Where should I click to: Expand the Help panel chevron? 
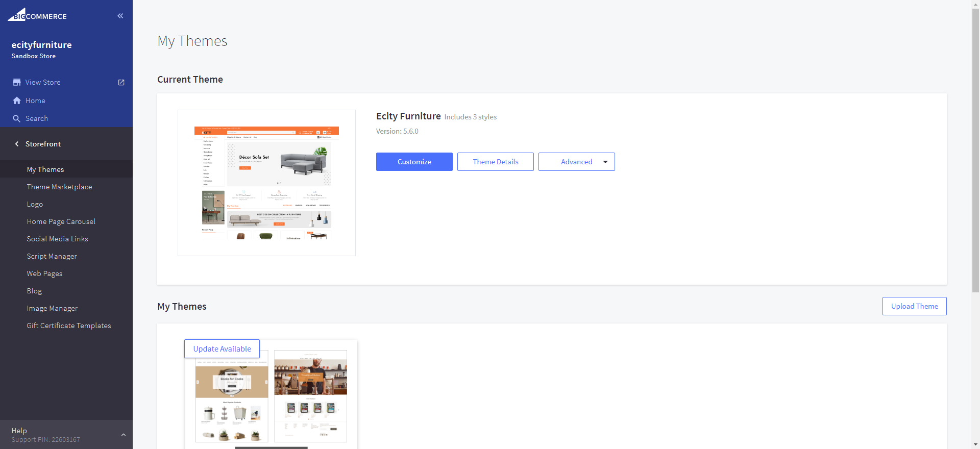pyautogui.click(x=123, y=435)
